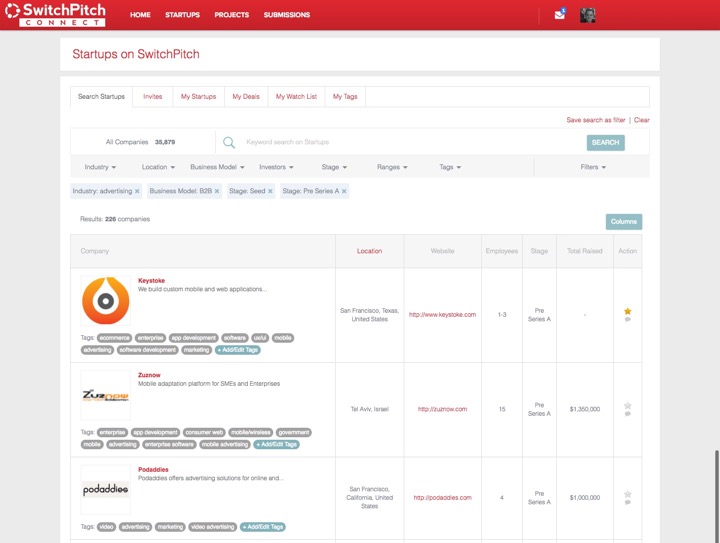
Task: Click the Employees column header
Action: click(501, 251)
